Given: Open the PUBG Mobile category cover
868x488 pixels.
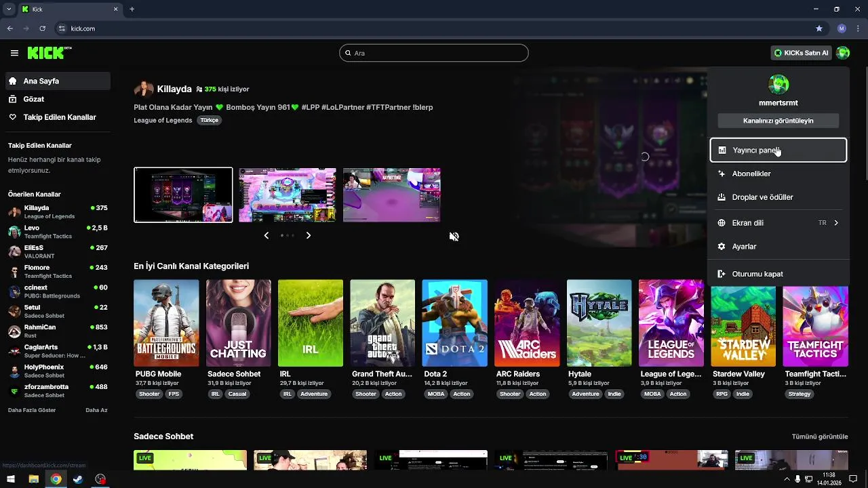Looking at the screenshot, I should point(166,323).
